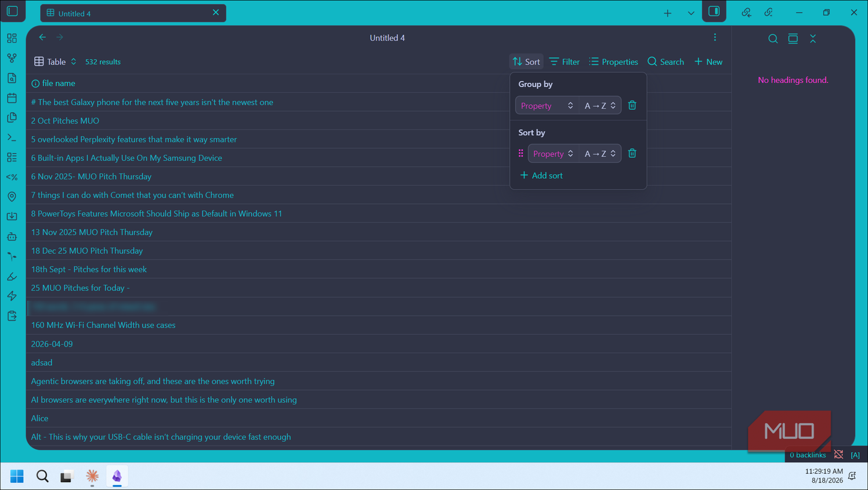Open the incoming links icon in title bar
The image size is (868, 490).
746,12
